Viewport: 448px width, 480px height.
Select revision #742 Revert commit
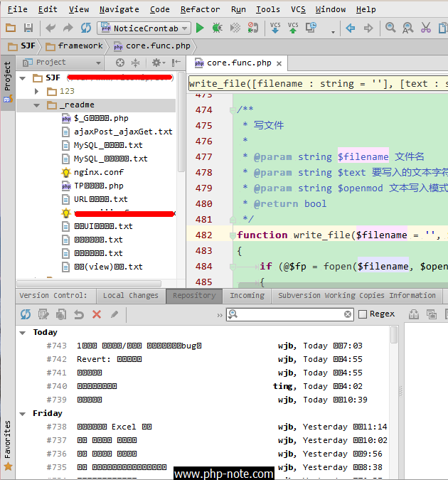[203, 359]
